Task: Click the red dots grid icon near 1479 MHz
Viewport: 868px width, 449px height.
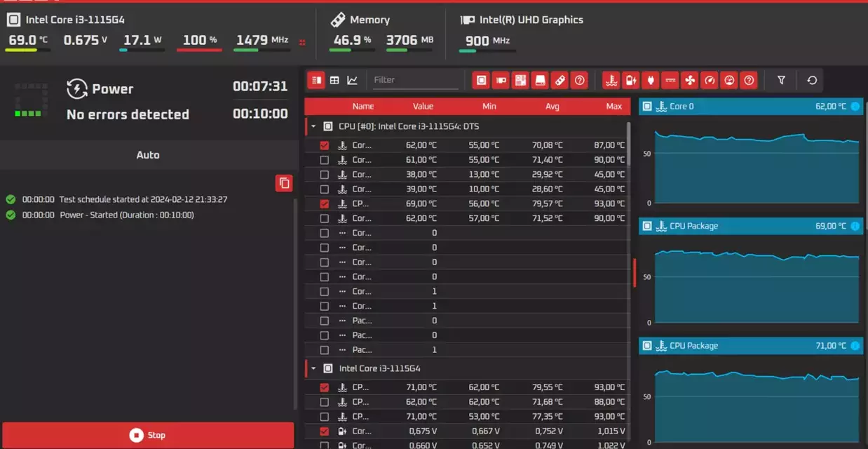Action: [302, 42]
